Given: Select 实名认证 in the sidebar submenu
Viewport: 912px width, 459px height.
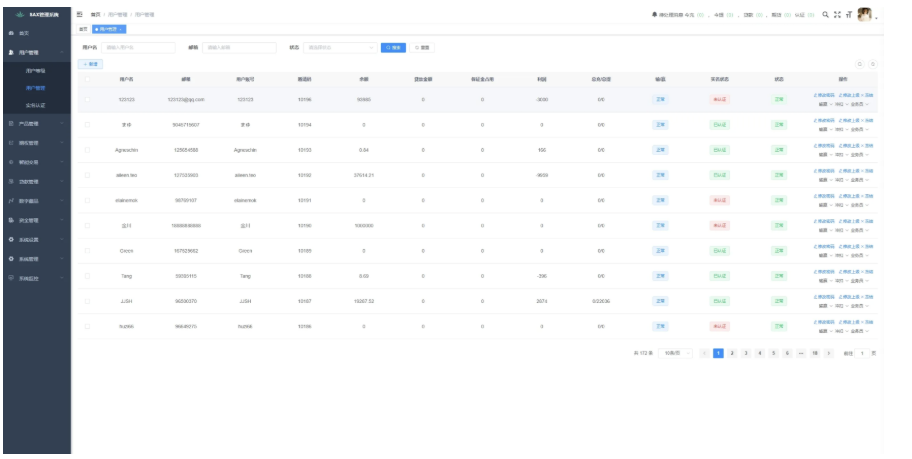Looking at the screenshot, I should point(35,105).
